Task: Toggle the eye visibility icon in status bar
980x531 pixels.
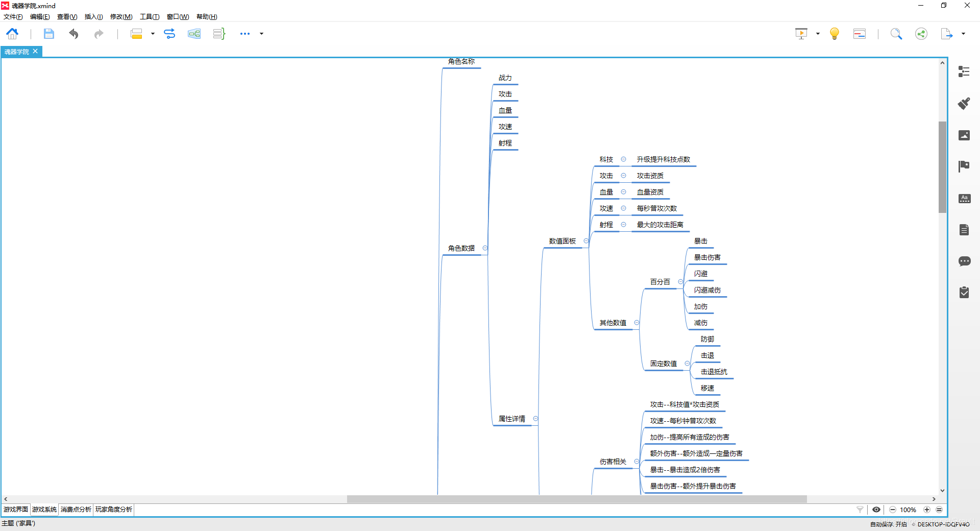Action: [876, 510]
